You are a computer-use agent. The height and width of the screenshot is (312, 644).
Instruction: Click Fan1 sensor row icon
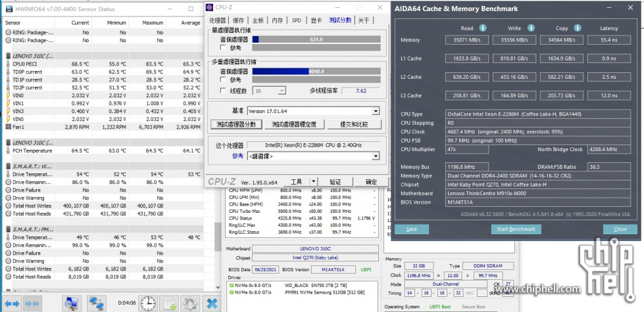coord(8,127)
